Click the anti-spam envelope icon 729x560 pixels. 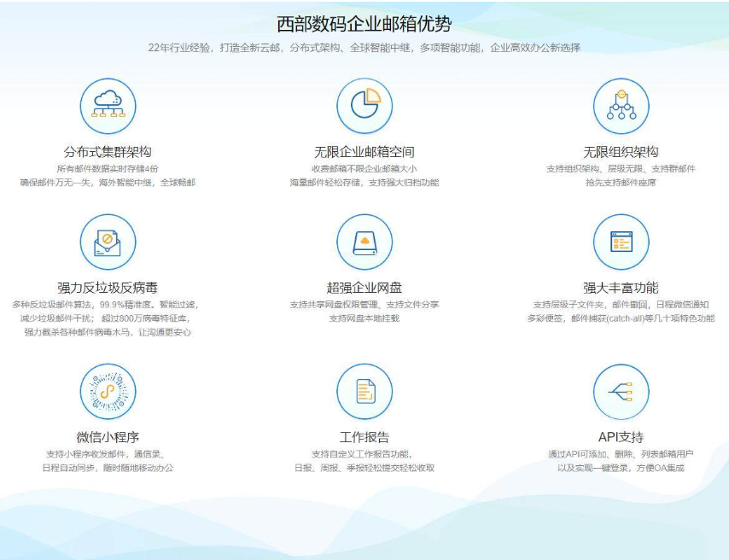108,242
